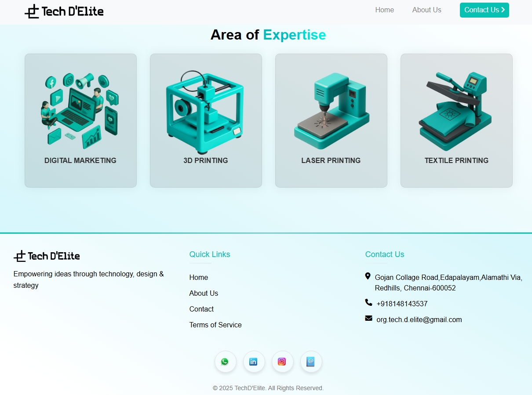Click the 2025 copyright notice text
The width and height of the screenshot is (532, 395).
point(268,388)
